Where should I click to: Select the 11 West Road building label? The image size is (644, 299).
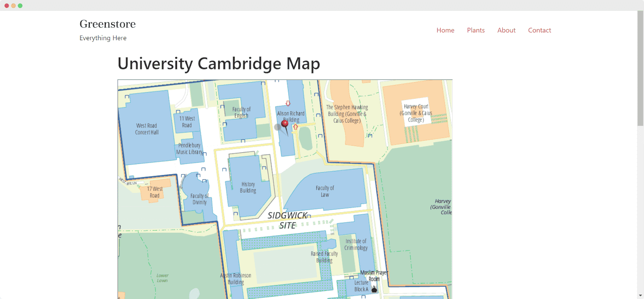tap(187, 122)
